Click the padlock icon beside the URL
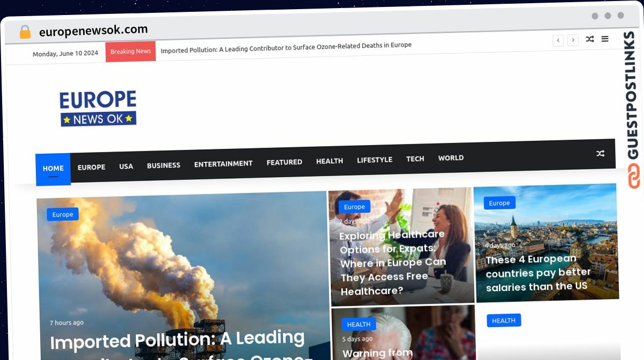The height and width of the screenshot is (360, 644). (x=25, y=32)
